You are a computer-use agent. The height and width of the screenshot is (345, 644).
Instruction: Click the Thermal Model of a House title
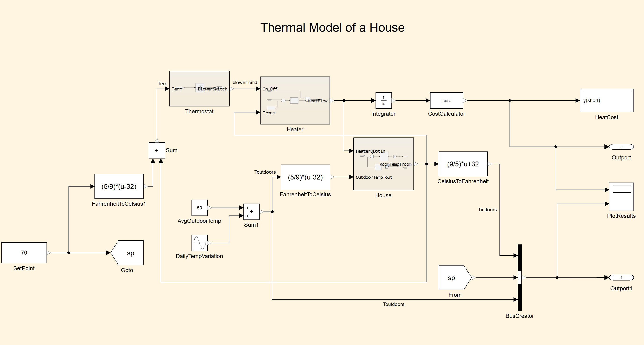click(332, 28)
